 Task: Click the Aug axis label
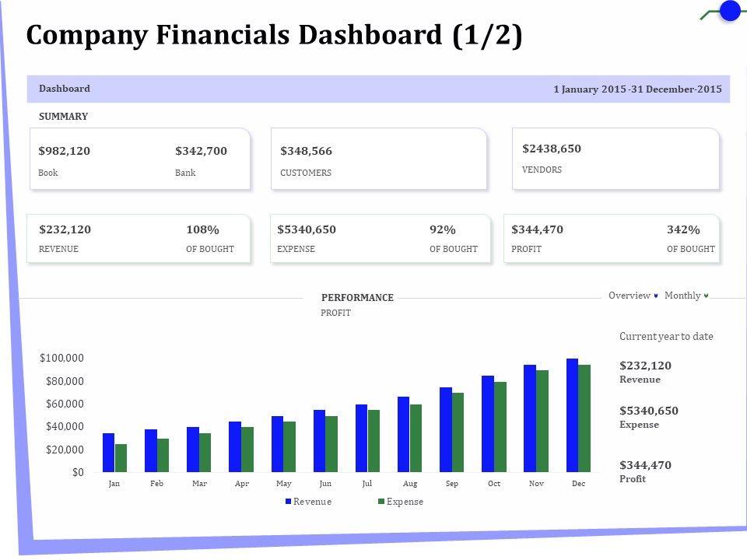(x=410, y=483)
